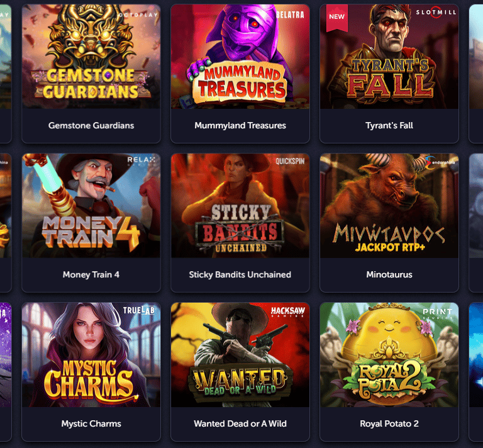This screenshot has height=448, width=483.
Task: Select the Sticky Bandits Unchained cover image
Action: point(240,206)
